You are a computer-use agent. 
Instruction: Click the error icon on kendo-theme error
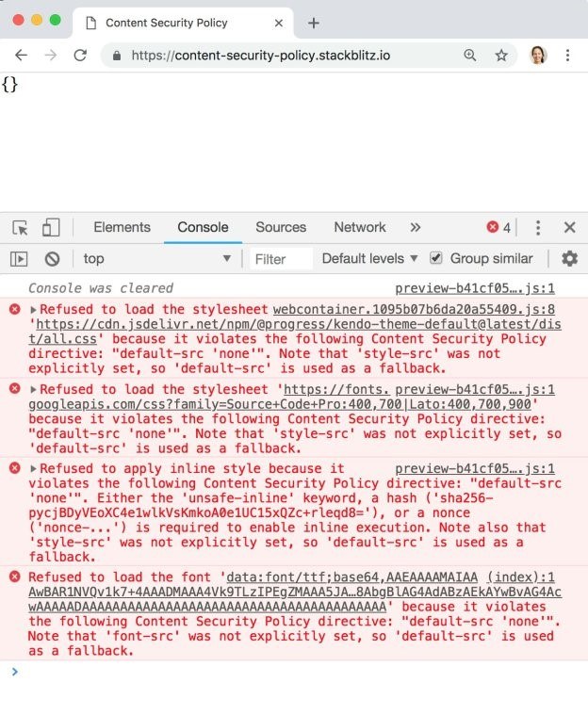coord(14,310)
